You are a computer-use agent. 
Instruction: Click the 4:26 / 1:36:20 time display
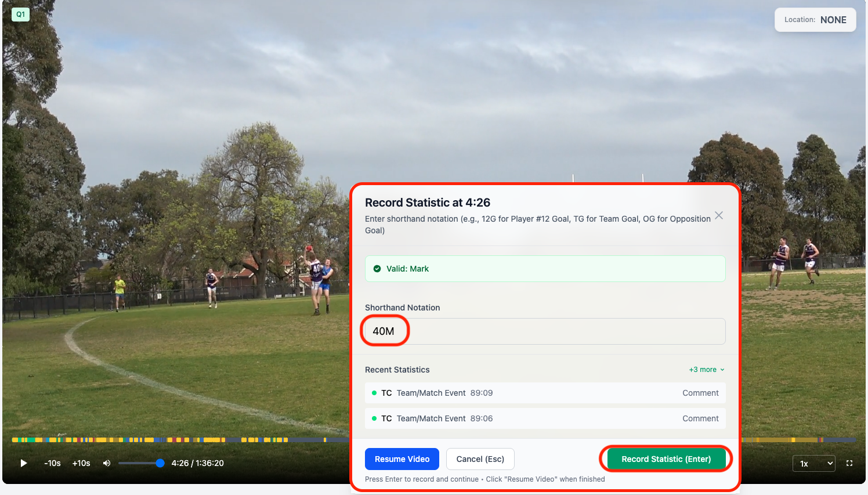[198, 463]
